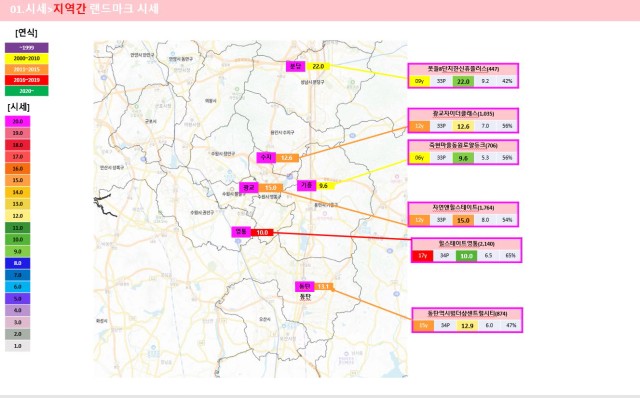This screenshot has height=398, width=640.
Task: Select the 분당 region tag on map
Action: (x=296, y=66)
